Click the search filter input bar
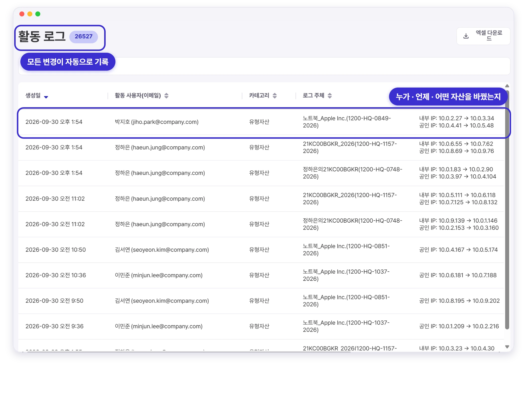 (264, 66)
